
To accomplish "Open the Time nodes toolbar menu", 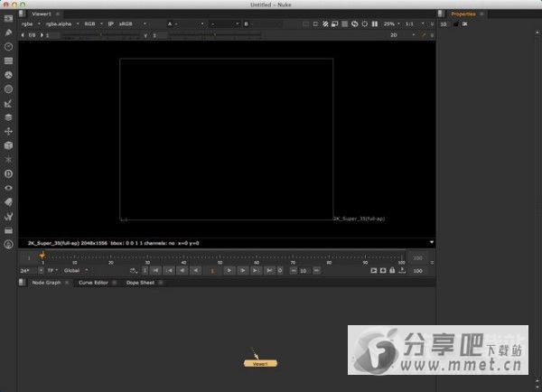I will pyautogui.click(x=8, y=47).
